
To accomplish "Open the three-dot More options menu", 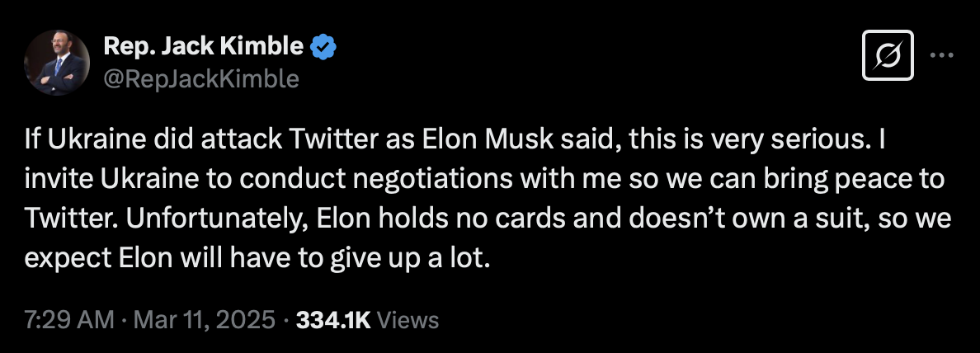I will click(x=940, y=55).
